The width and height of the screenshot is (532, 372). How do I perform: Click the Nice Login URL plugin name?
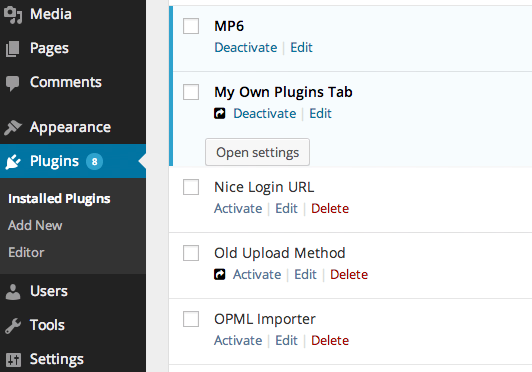[264, 187]
